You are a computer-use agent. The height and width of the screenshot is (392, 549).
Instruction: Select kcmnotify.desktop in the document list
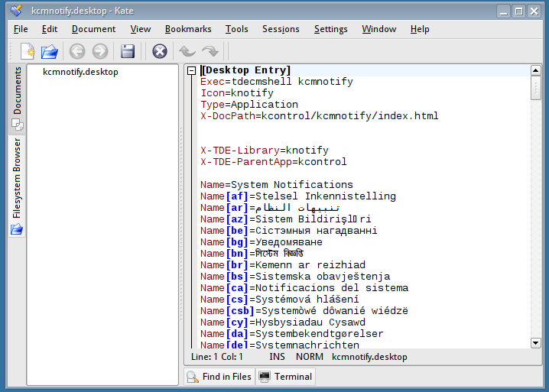[x=80, y=72]
